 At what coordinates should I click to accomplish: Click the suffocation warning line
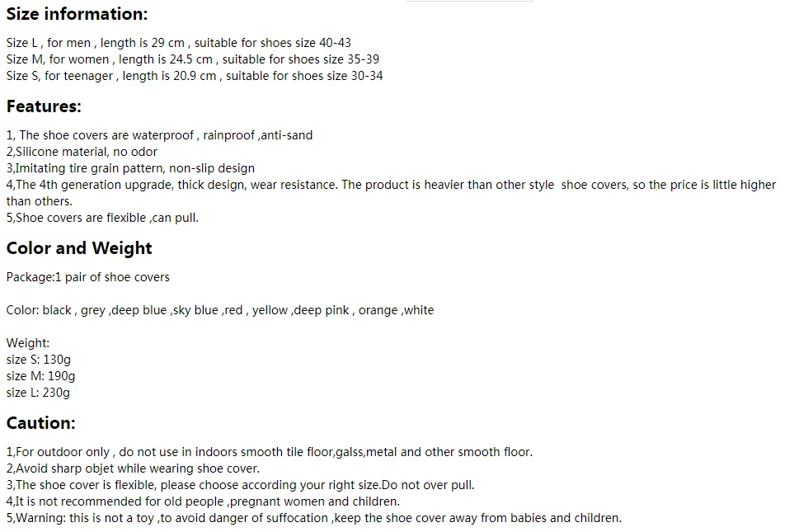[x=314, y=518]
